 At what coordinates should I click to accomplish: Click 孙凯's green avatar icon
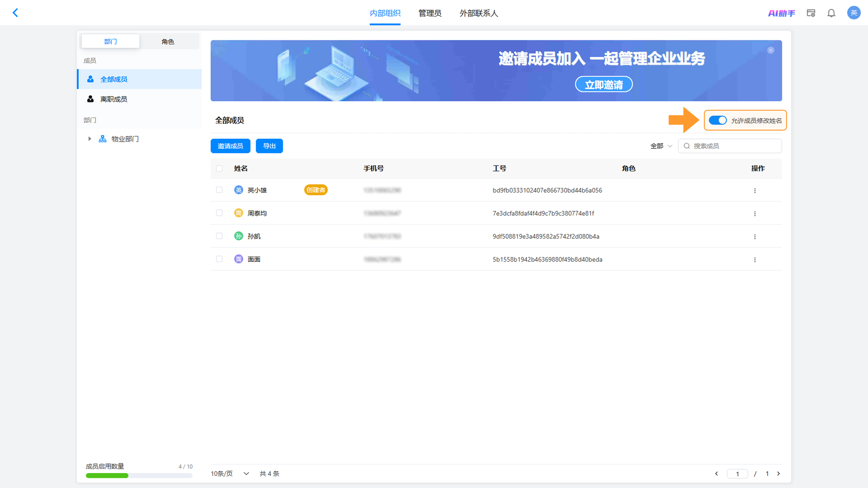click(238, 236)
